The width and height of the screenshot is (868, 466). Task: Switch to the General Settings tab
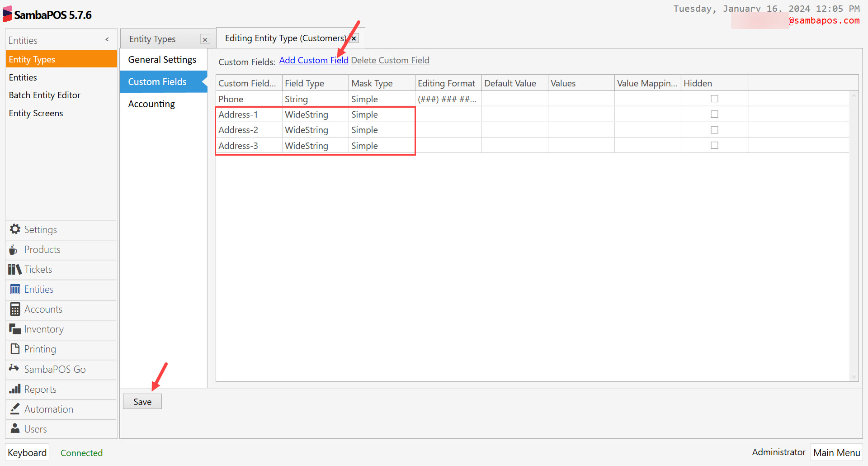tap(162, 59)
